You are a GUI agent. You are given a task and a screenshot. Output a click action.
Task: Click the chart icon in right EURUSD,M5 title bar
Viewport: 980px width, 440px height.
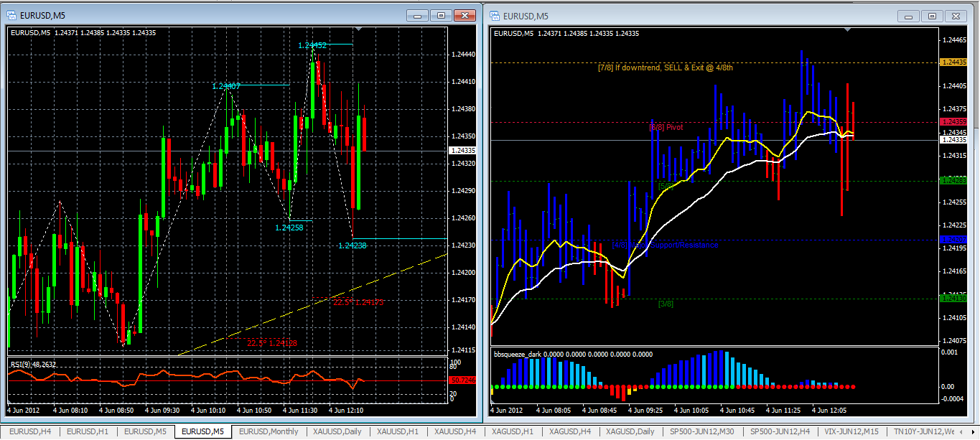coord(495,16)
